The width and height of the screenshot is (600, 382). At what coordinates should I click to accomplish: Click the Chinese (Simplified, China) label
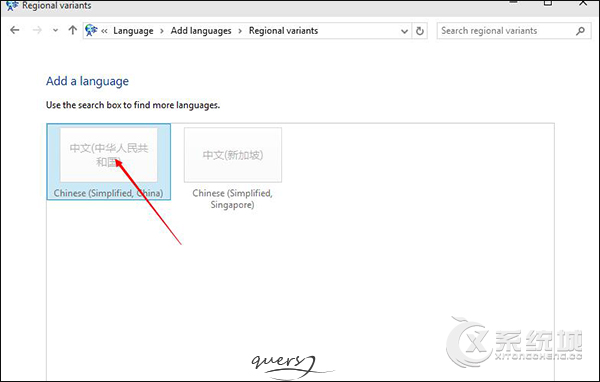108,193
